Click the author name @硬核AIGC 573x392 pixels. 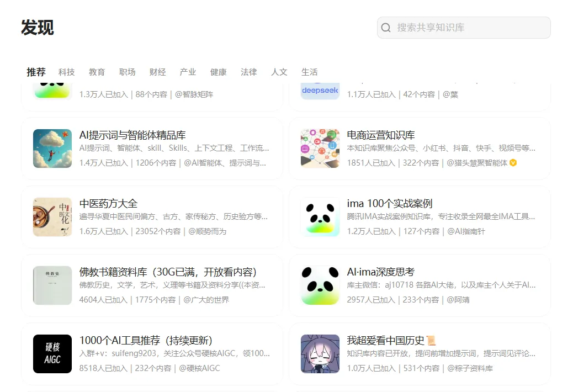(199, 368)
